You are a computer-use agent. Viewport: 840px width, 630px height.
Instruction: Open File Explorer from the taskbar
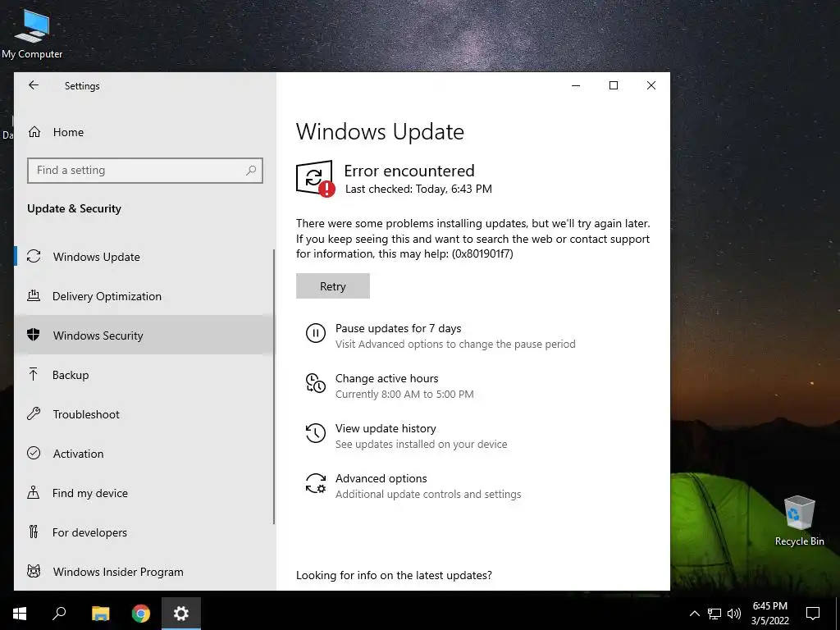point(100,614)
